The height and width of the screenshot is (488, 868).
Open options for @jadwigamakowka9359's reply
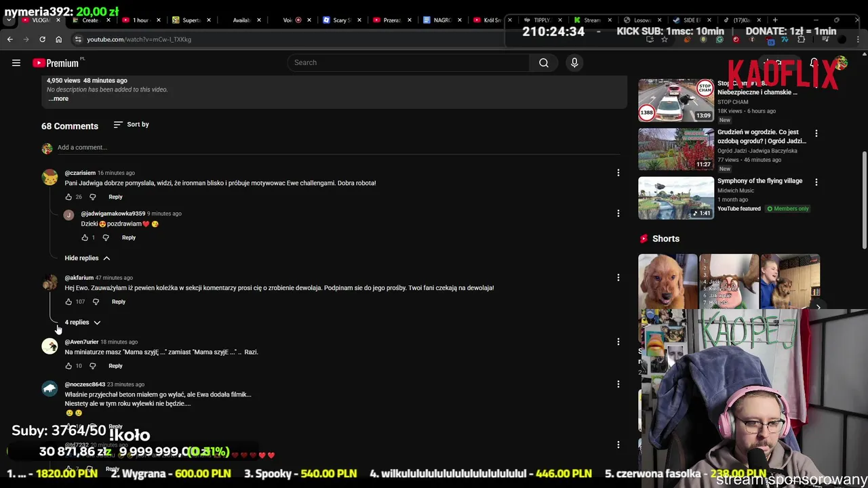coord(618,213)
